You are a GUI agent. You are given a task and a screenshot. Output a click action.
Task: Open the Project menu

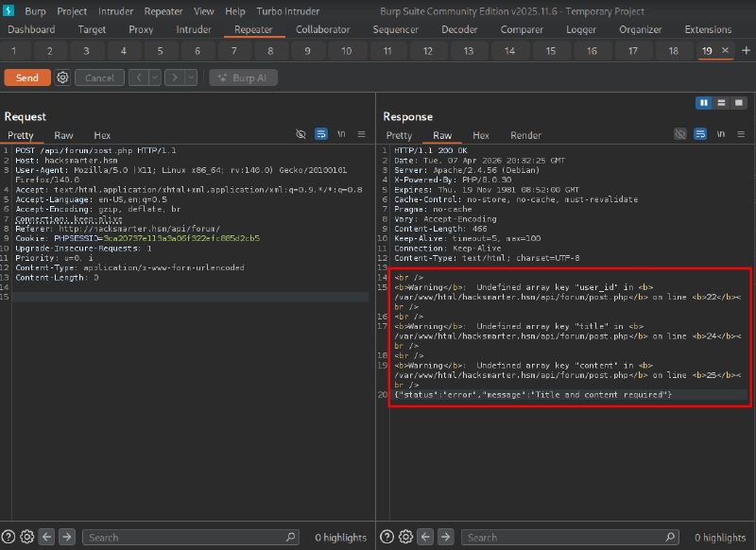72,11
